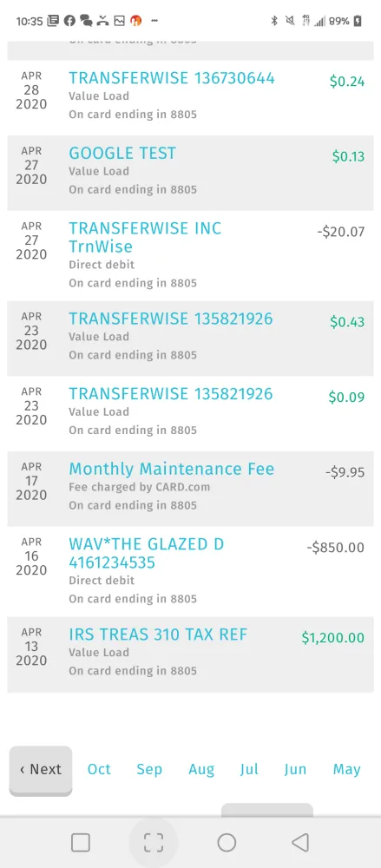The width and height of the screenshot is (381, 868).
Task: Tap the screenshot capture frame icon
Action: (x=154, y=843)
